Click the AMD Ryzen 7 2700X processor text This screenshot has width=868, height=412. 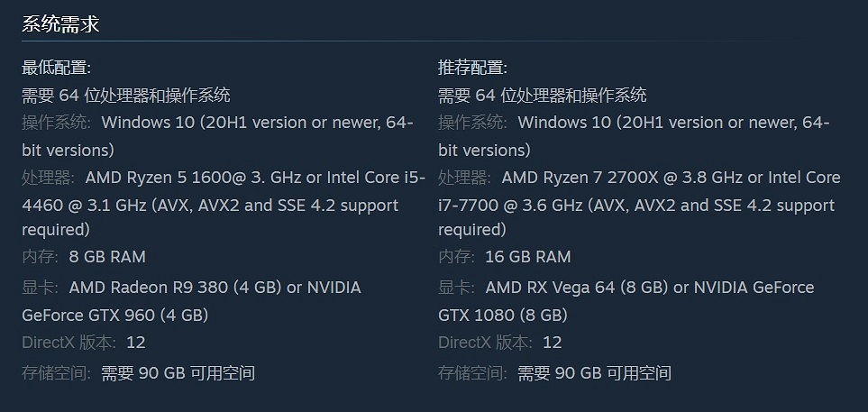[586, 178]
